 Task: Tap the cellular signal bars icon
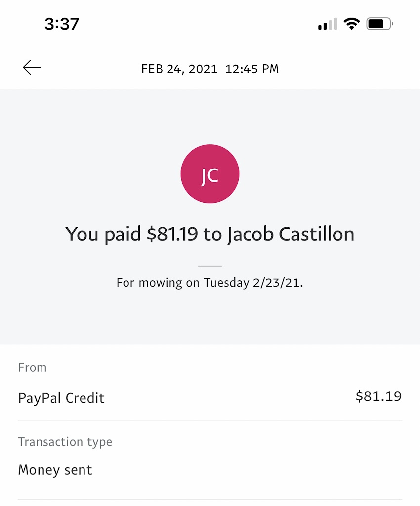328,24
